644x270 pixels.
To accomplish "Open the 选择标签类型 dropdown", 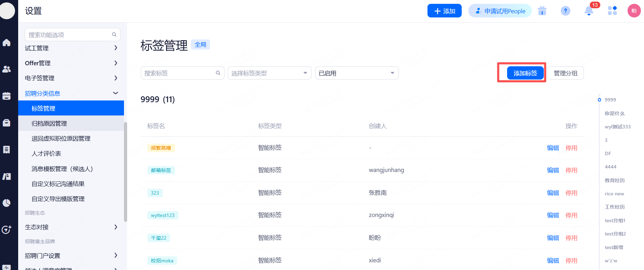I will coord(269,73).
